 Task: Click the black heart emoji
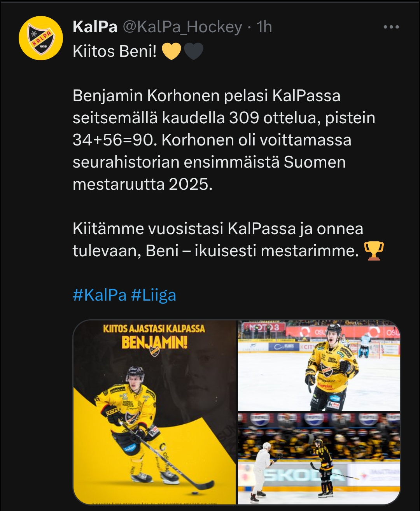pyautogui.click(x=193, y=51)
